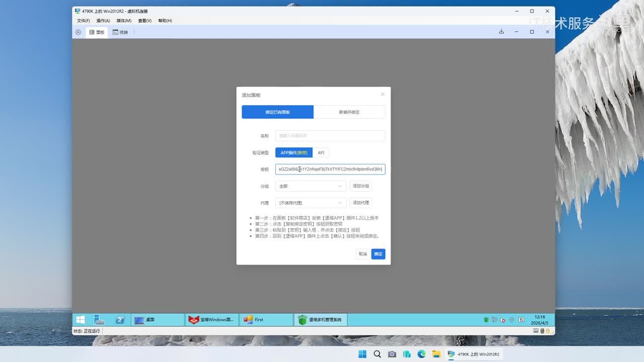Open the 文件(F) menu
The height and width of the screenshot is (362, 644).
[x=84, y=21]
